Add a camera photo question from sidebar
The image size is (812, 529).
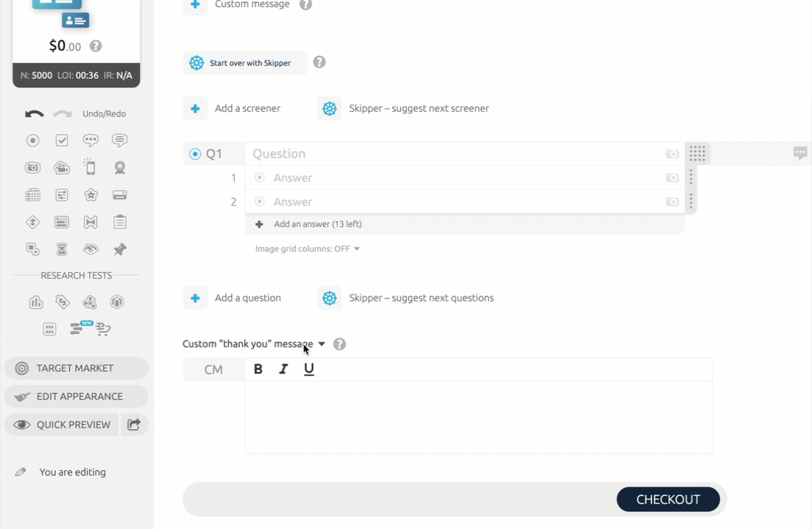pos(33,168)
